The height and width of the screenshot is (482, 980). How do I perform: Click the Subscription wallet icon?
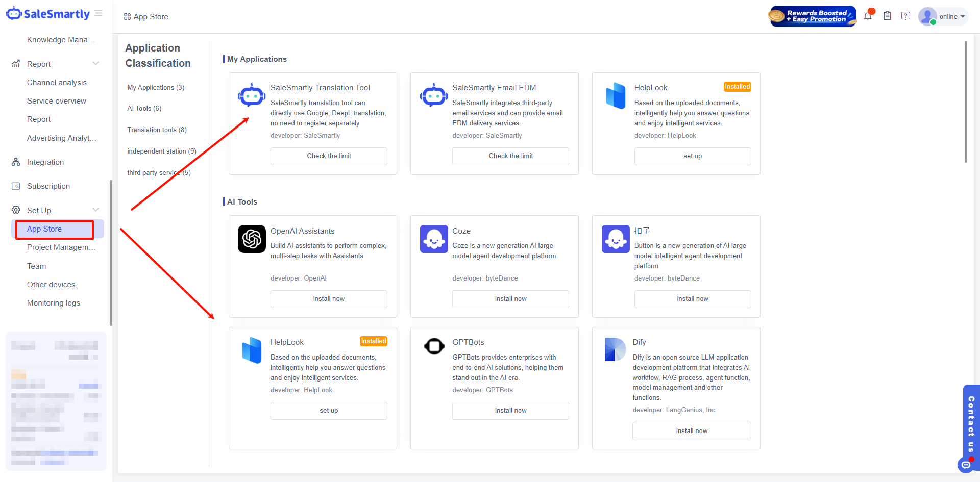coord(16,186)
